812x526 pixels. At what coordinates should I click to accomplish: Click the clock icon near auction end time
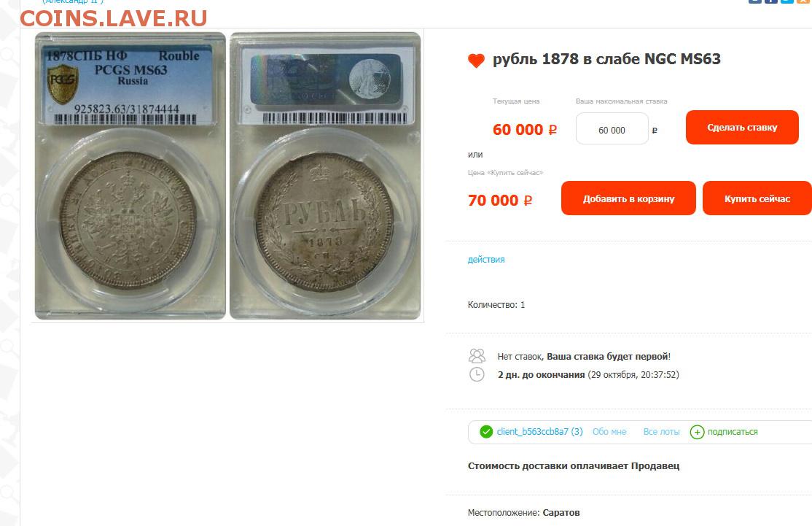tap(477, 374)
